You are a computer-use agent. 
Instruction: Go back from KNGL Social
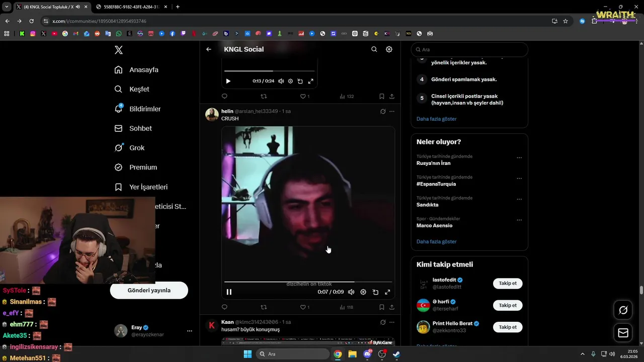[x=209, y=49]
